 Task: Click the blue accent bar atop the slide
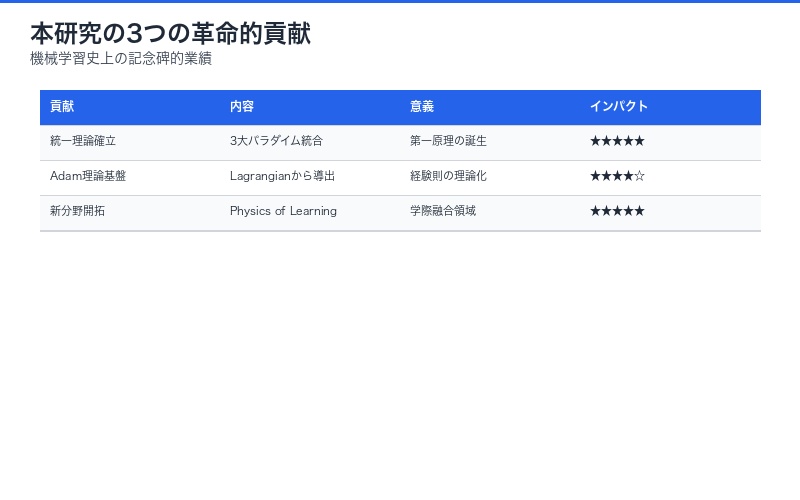[400, 1]
